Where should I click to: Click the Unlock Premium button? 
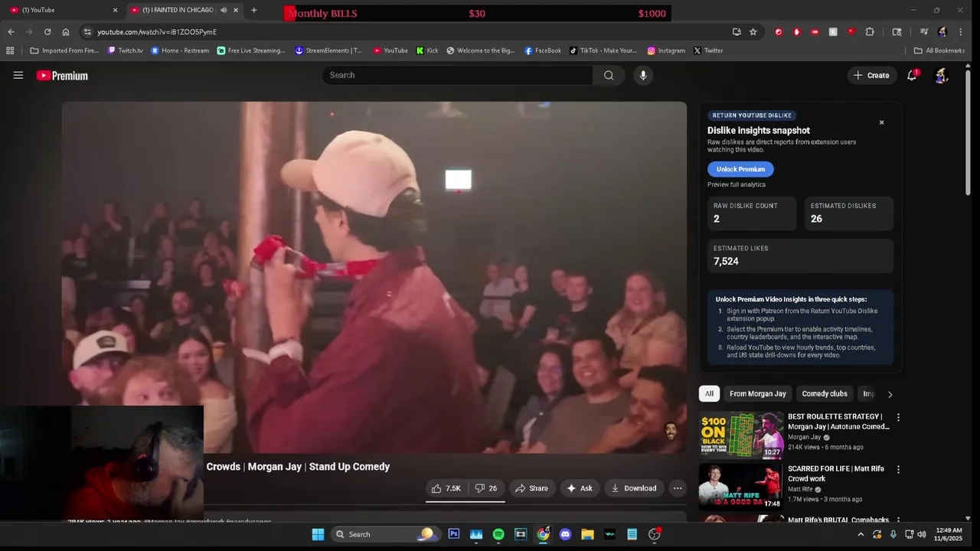click(x=740, y=169)
